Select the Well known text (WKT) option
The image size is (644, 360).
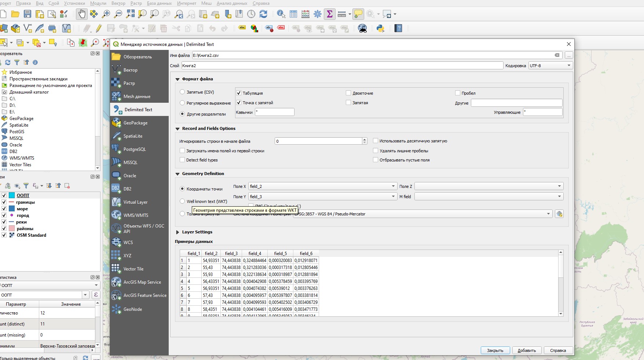(182, 201)
